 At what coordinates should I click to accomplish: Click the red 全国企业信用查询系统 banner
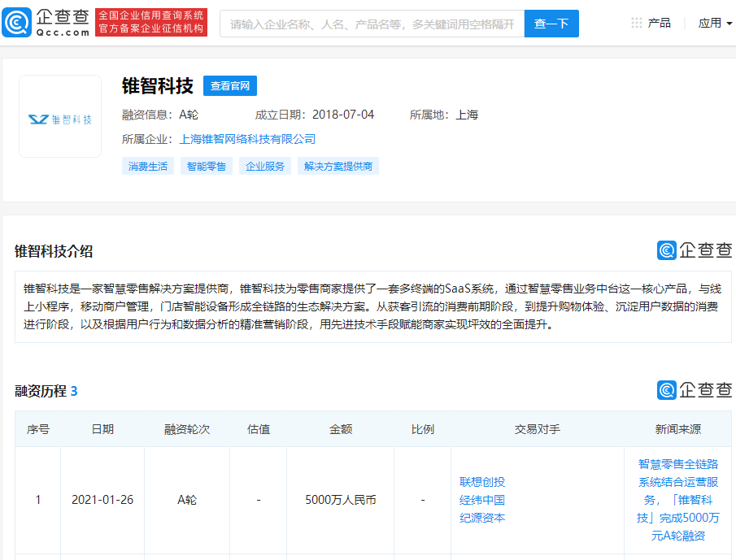(151, 22)
